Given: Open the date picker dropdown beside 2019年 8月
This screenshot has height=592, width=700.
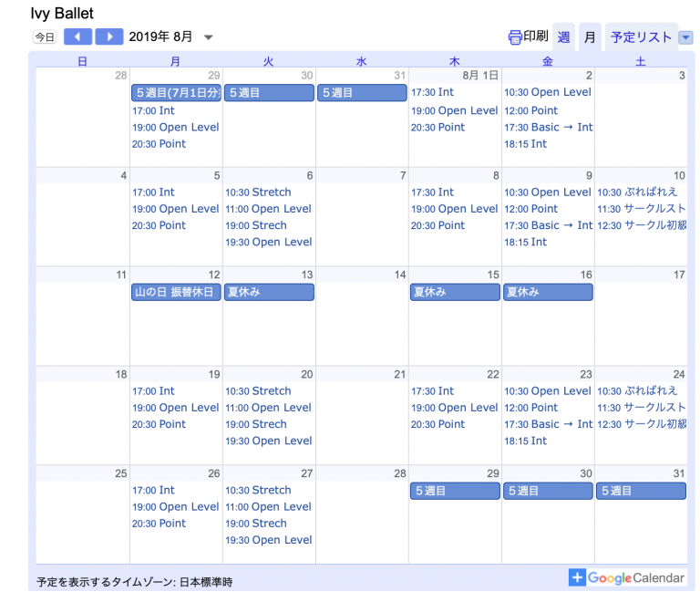Looking at the screenshot, I should tap(208, 37).
